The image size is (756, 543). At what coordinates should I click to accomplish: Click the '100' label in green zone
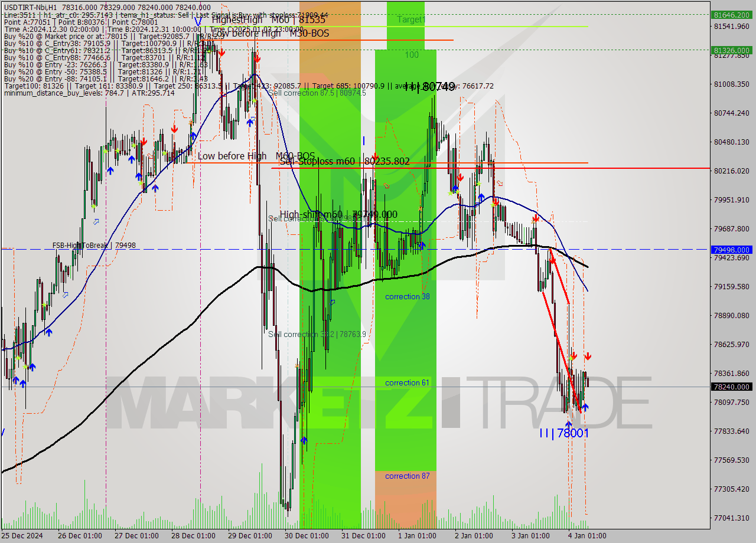(x=412, y=54)
